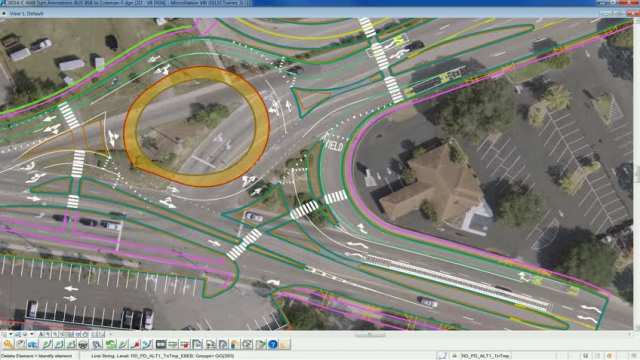Screen dimensions: 640x360
Task: Open help with blue question mark icon
Action: [273, 344]
